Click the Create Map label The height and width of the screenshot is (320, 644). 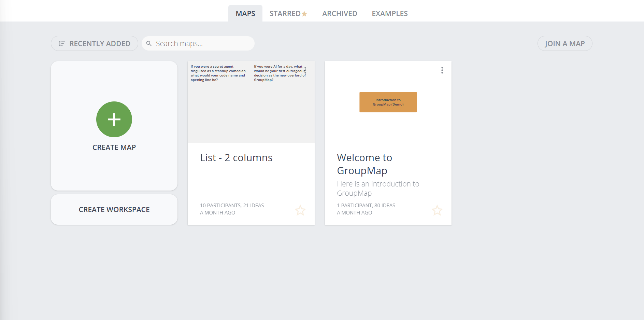pos(114,148)
